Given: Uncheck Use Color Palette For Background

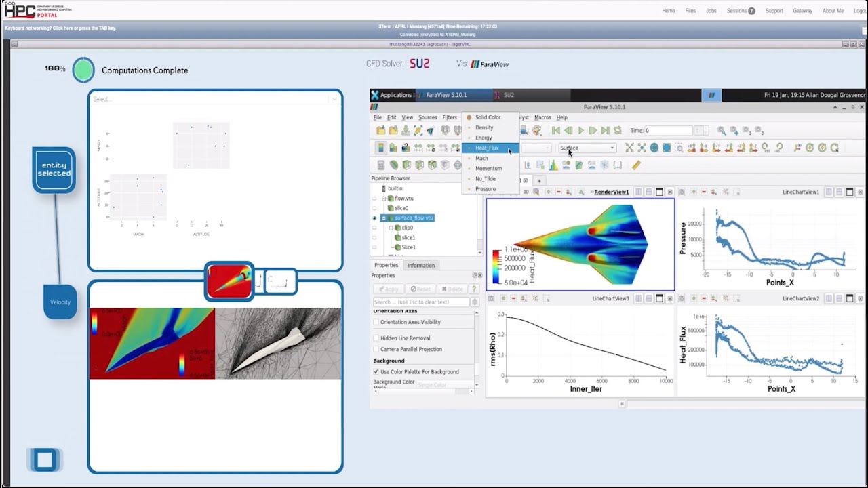Looking at the screenshot, I should tap(376, 371).
